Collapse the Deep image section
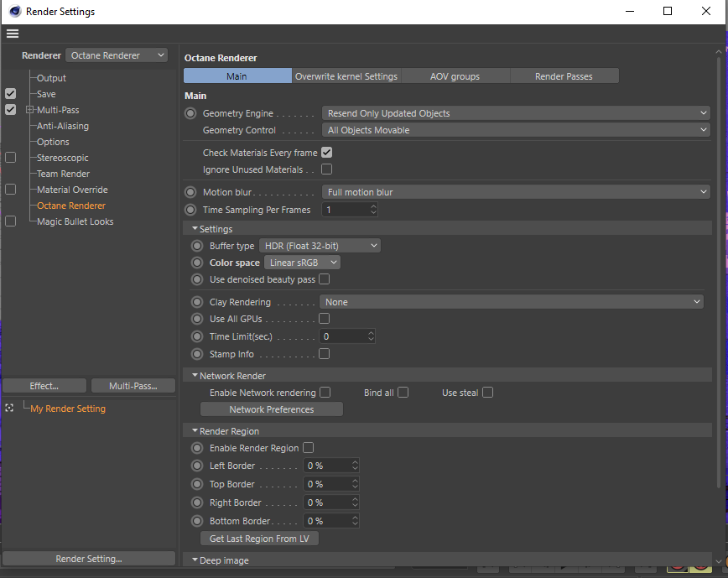This screenshot has width=728, height=578. click(x=195, y=560)
